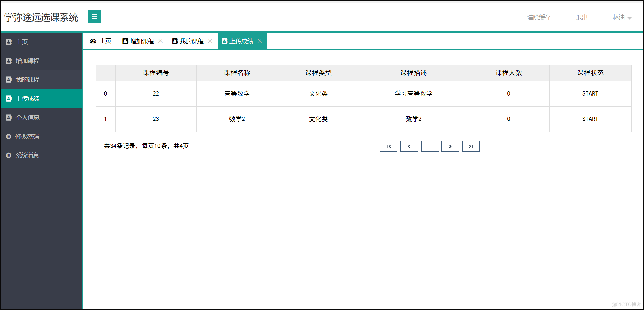This screenshot has height=310, width=644.
Task: Click the 个人信息 sidebar icon
Action: coord(9,118)
